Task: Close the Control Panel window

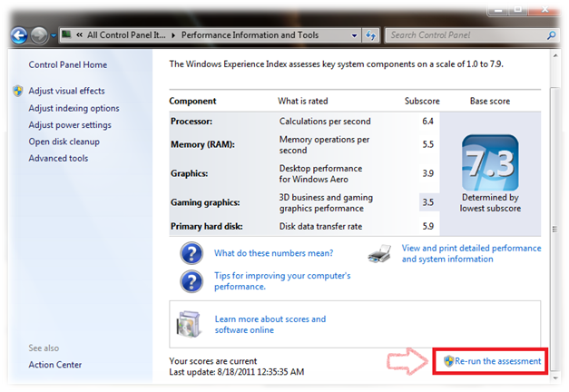Action: pos(544,10)
